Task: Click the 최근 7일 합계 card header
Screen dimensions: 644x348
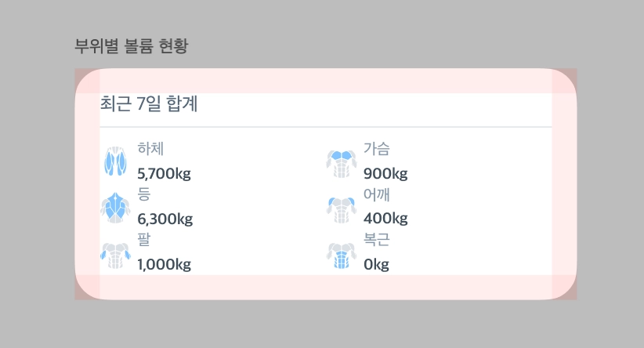Action: (149, 103)
